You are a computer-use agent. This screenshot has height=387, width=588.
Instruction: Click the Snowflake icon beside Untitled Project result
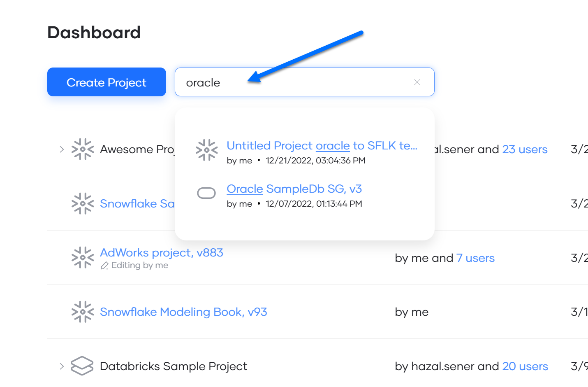[x=207, y=150]
